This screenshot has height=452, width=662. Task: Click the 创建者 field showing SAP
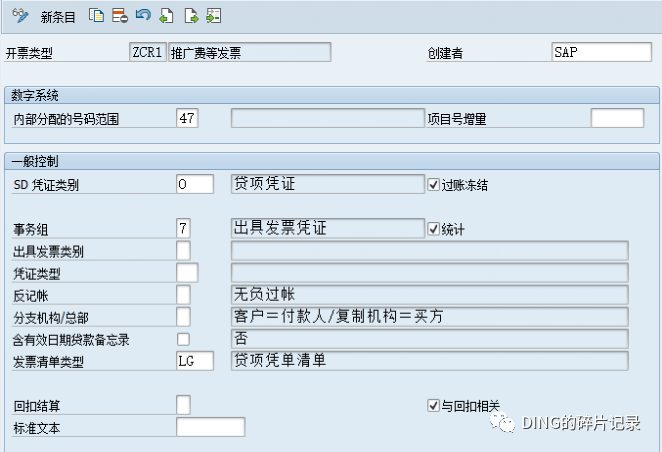pos(602,52)
